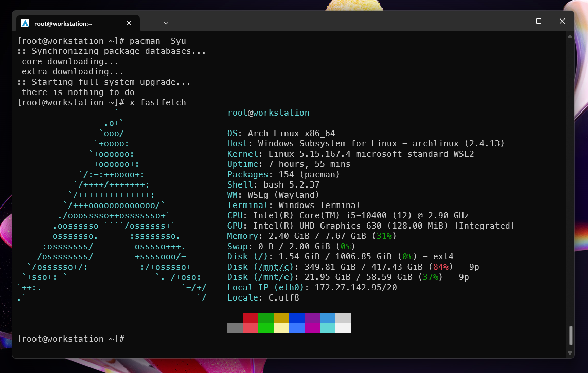Click the 'Shell: bash 5.2.37' line
The width and height of the screenshot is (588, 373).
pos(273,184)
